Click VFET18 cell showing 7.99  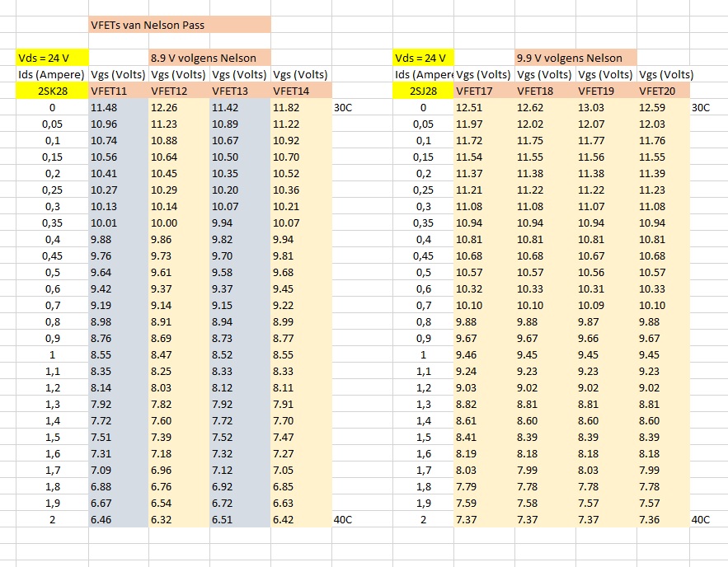(545, 470)
